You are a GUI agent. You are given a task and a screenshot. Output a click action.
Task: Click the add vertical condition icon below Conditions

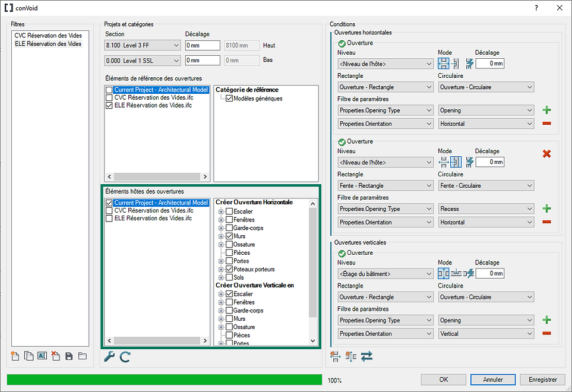[x=351, y=356]
